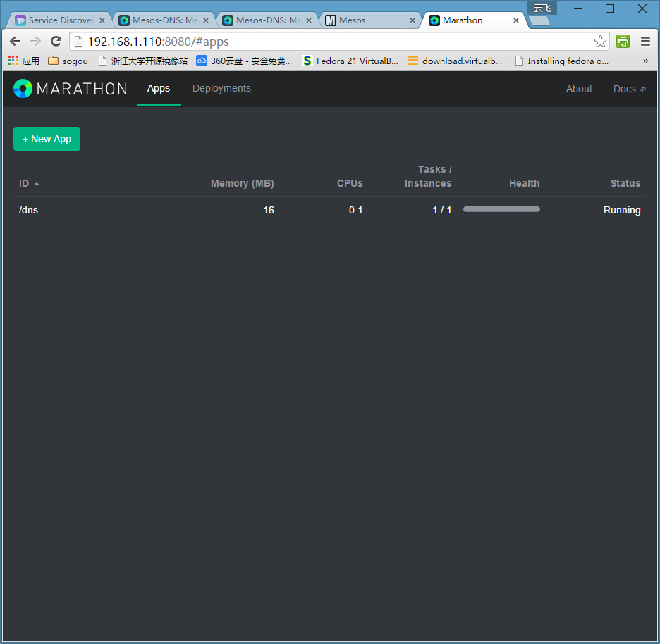Image resolution: width=660 pixels, height=644 pixels.
Task: Show the hidden bookmarks overflow chevron
Action: tap(645, 61)
